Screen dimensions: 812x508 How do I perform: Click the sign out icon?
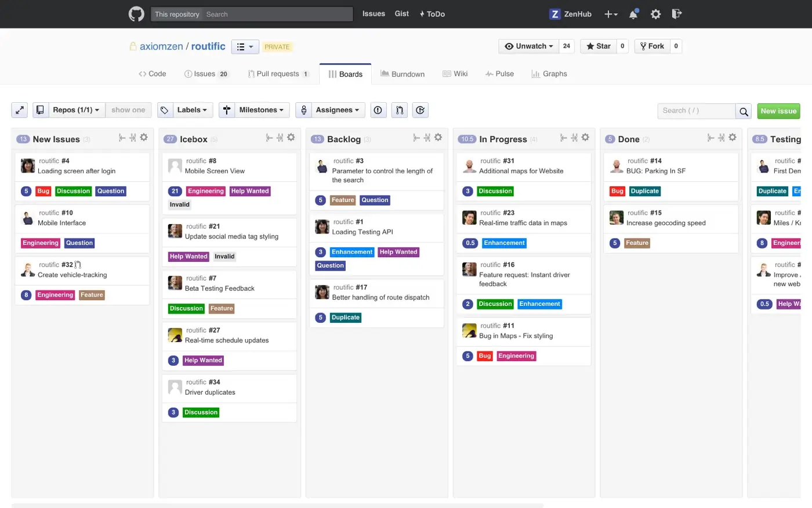[676, 14]
